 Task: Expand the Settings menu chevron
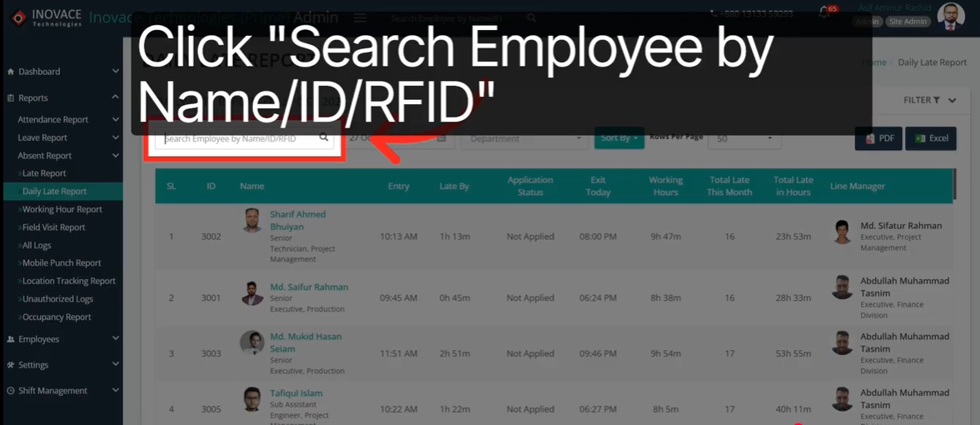click(116, 364)
